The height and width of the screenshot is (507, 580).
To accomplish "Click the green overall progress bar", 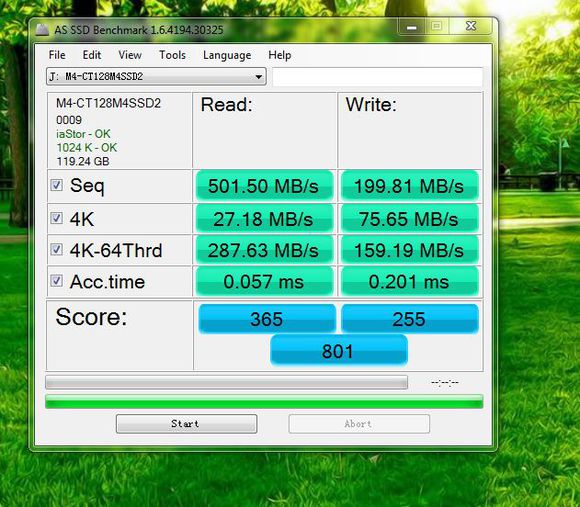I will click(264, 402).
